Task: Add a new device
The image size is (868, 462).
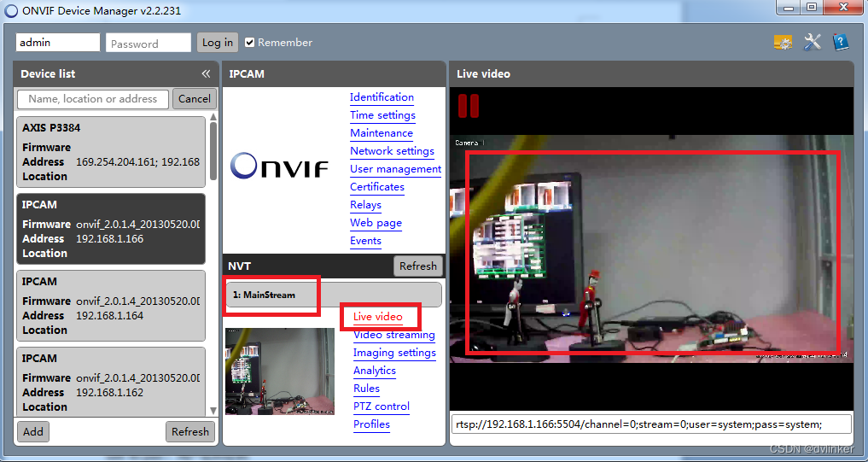Action: coord(33,432)
